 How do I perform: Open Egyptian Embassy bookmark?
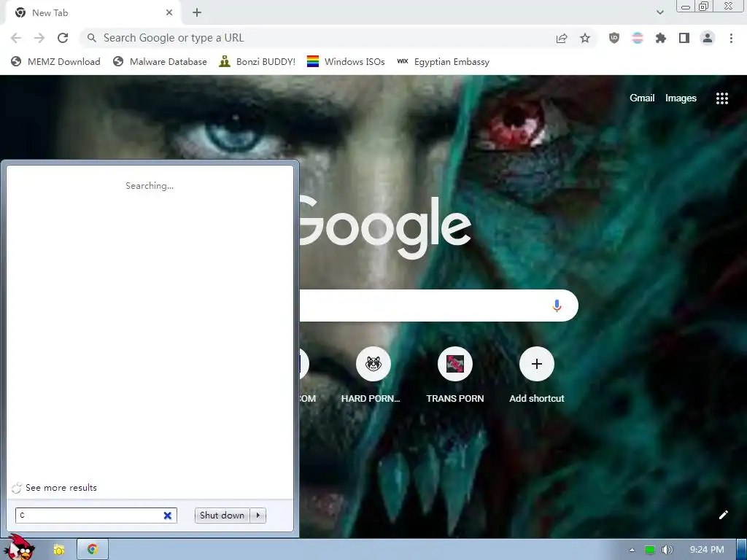[x=443, y=61]
